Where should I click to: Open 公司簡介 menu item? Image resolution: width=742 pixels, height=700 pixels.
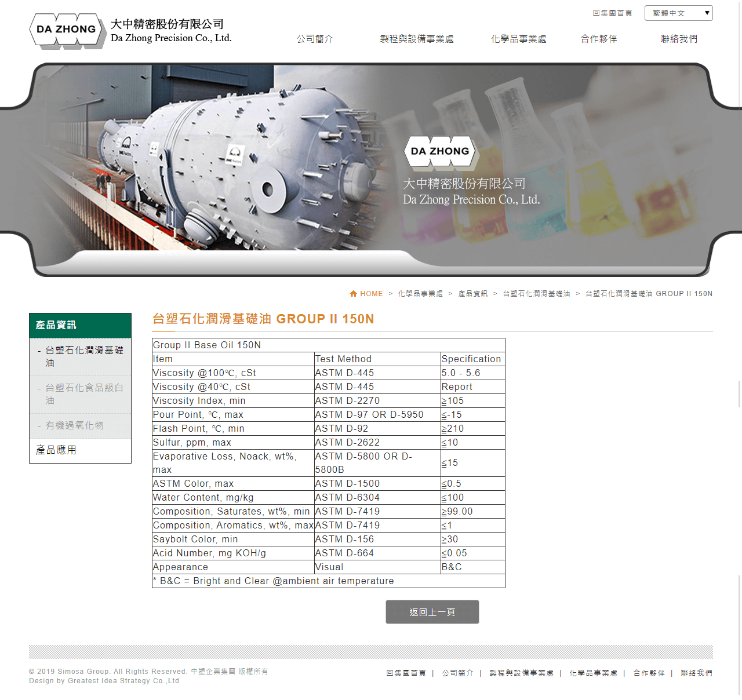tap(315, 39)
